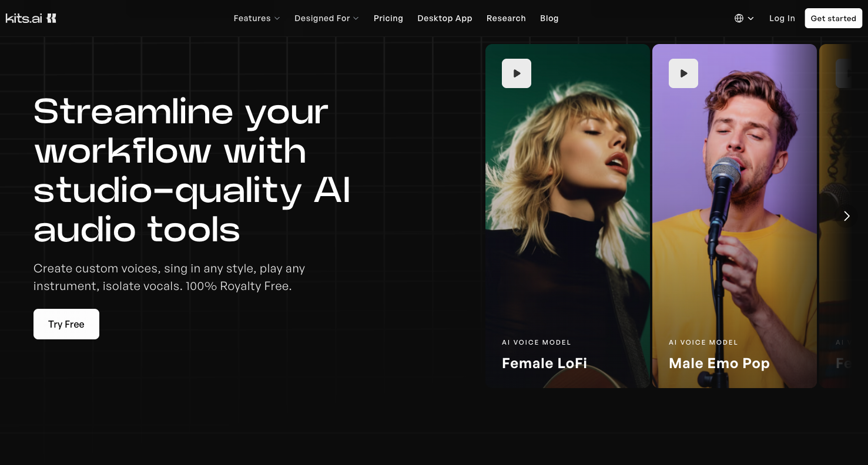Click the Log In link
The height and width of the screenshot is (465, 868).
[782, 18]
